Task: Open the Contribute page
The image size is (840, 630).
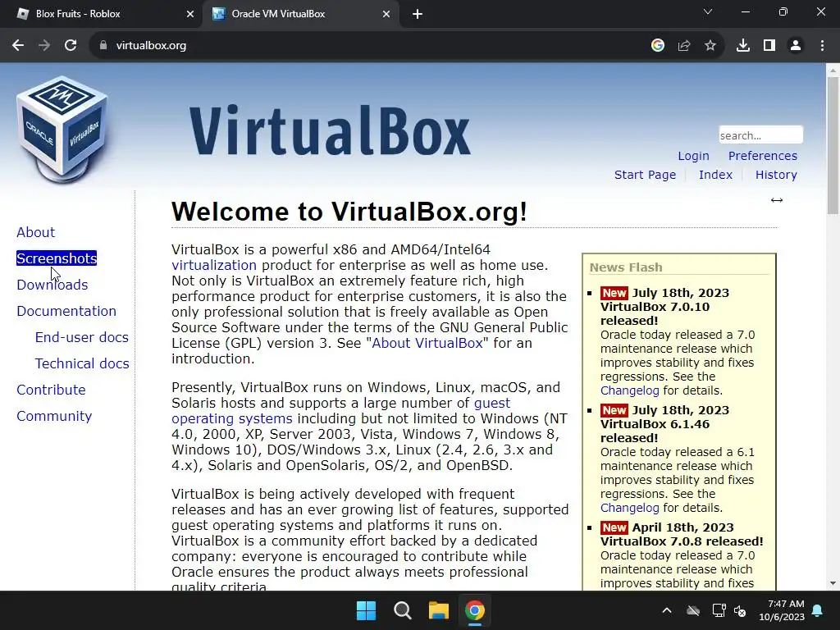Action: (x=51, y=390)
